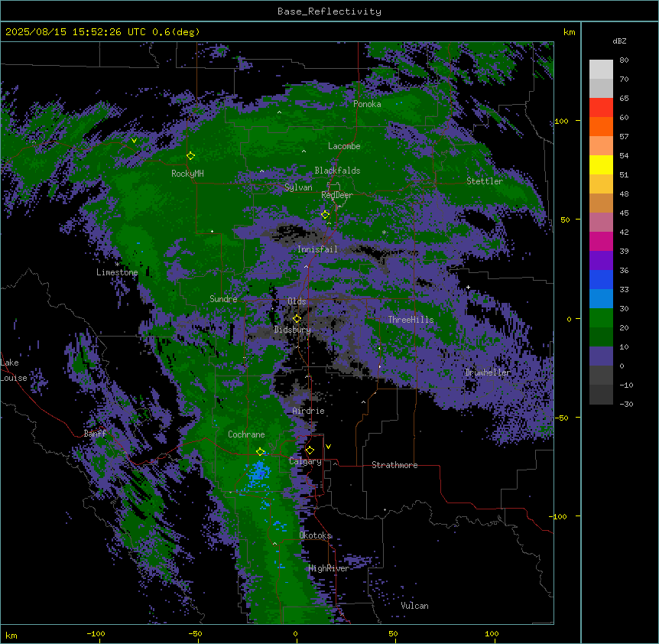Select the Lacombe city label
Viewport: 659px width, 644px height.
(x=344, y=146)
